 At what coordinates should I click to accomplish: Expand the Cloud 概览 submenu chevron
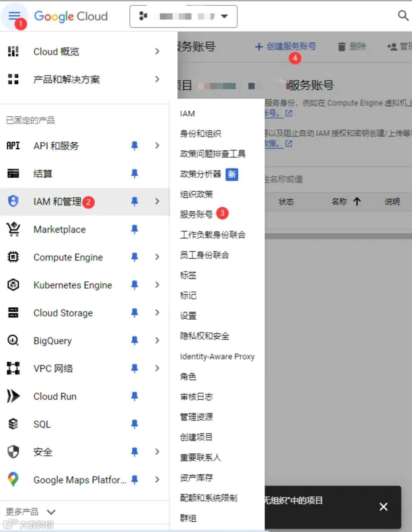point(157,51)
